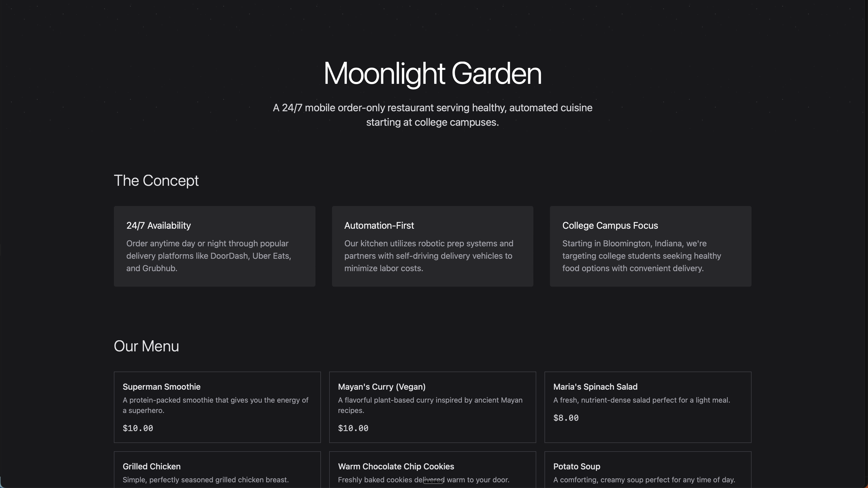Click the Grilled Chicken menu item
Screen dimensions: 868x488
pos(151,467)
